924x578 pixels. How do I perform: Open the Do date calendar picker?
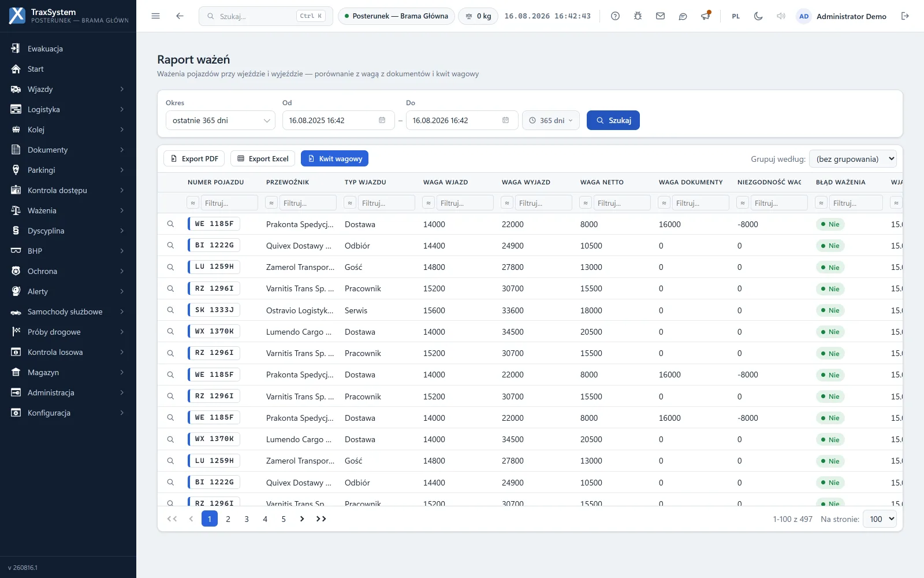tap(505, 120)
